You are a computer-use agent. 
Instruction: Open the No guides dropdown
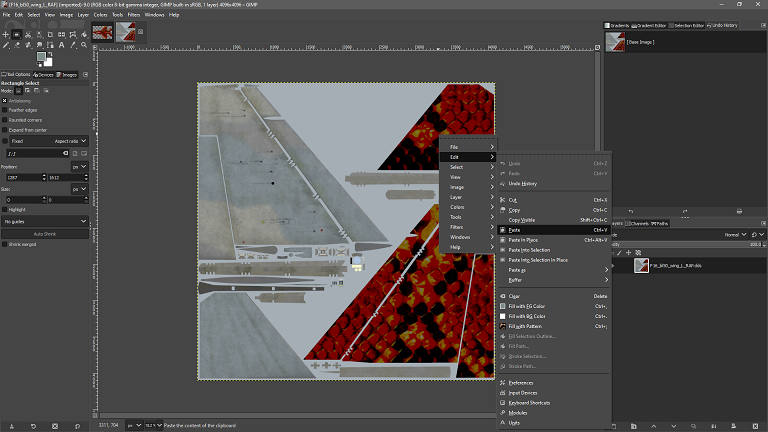(46, 220)
